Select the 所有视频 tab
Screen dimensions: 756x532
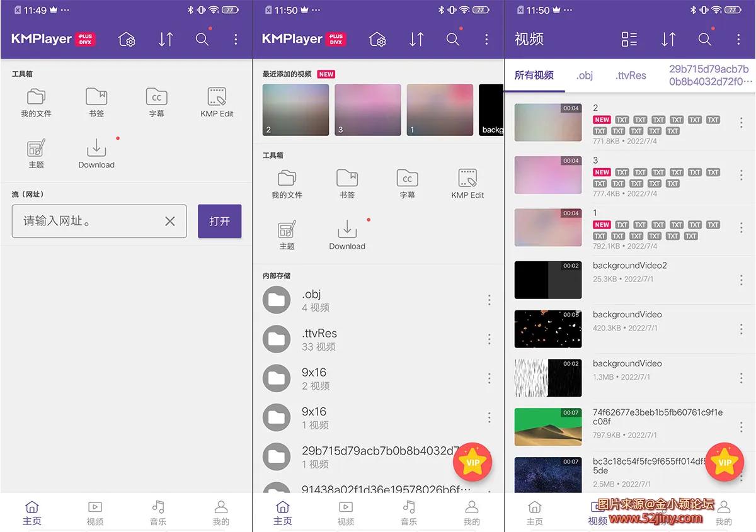[x=534, y=76]
